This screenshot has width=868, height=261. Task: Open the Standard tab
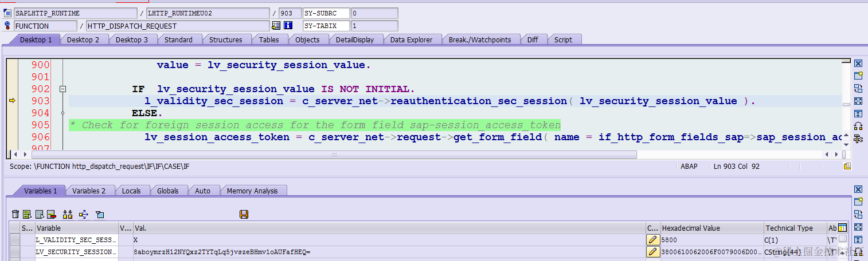(x=178, y=39)
